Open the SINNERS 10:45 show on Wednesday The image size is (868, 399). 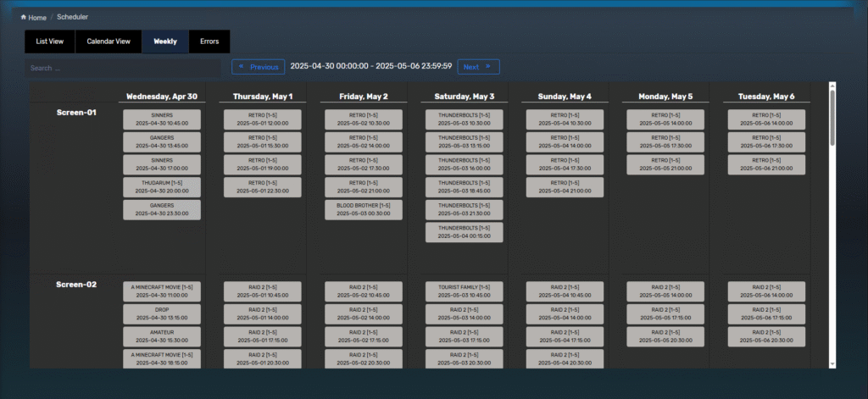162,119
